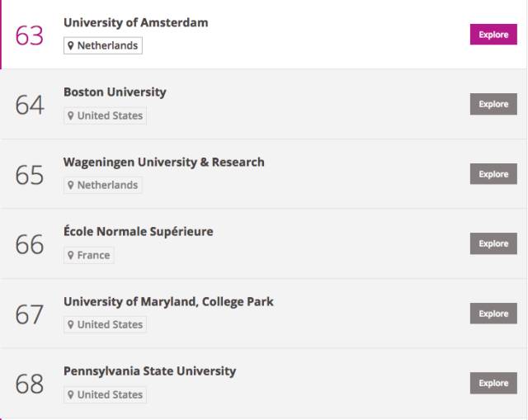Screen dimensions: 528x420
Task: Click the location pin icon next to France
Action: [70, 255]
